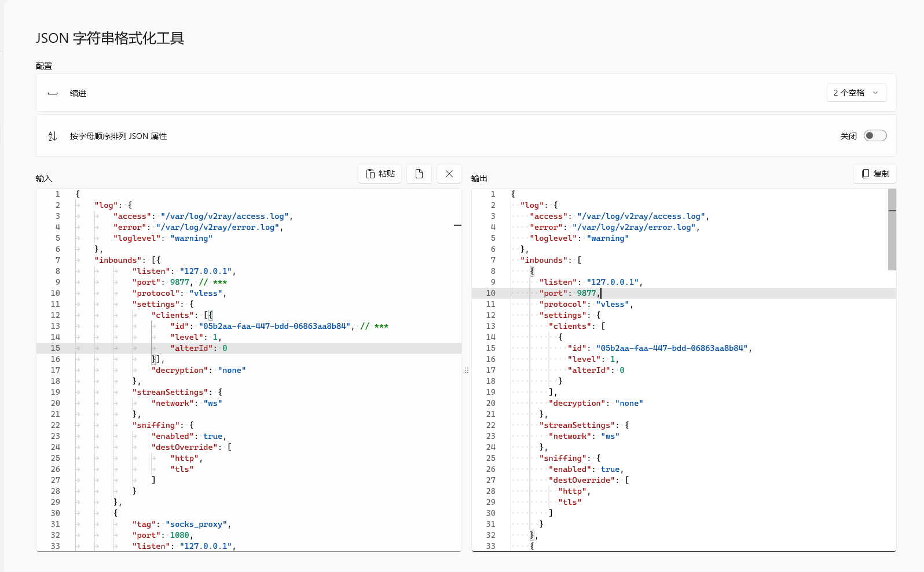Toggle alphabetical sorting of JSON properties
The width and height of the screenshot is (924, 572).
tap(875, 135)
